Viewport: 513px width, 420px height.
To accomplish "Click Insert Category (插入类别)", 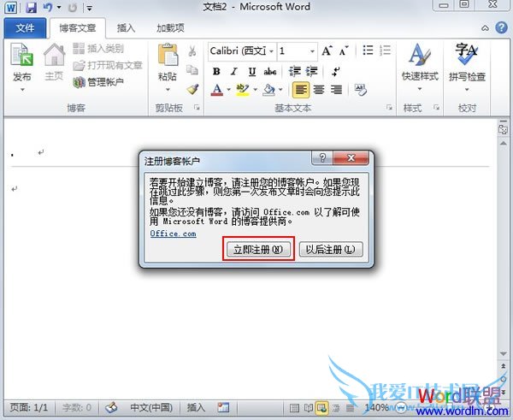I will (98, 49).
